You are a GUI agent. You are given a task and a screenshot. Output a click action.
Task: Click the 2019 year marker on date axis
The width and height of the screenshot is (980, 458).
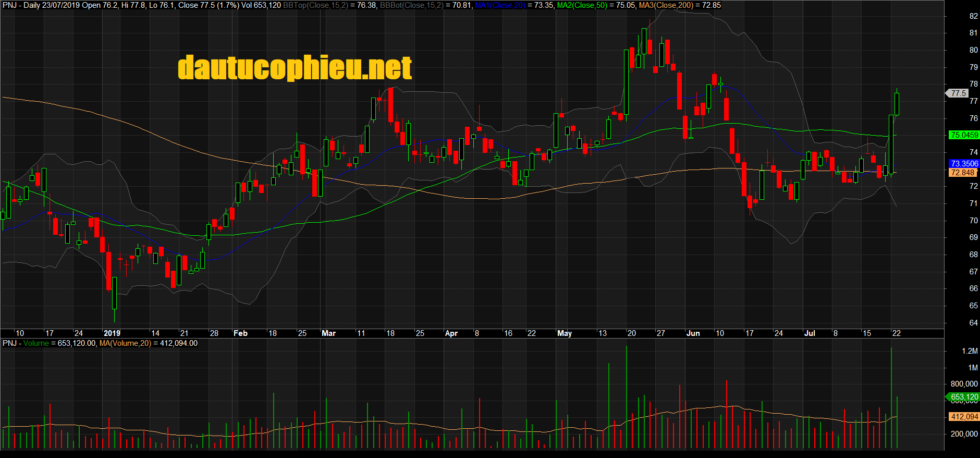point(112,333)
